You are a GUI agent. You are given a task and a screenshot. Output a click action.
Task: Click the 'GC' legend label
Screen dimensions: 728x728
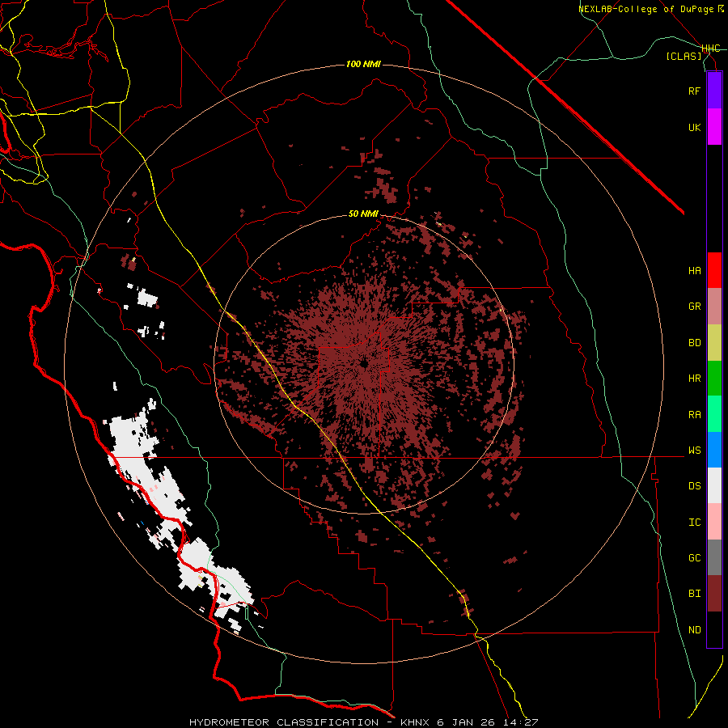click(x=694, y=558)
